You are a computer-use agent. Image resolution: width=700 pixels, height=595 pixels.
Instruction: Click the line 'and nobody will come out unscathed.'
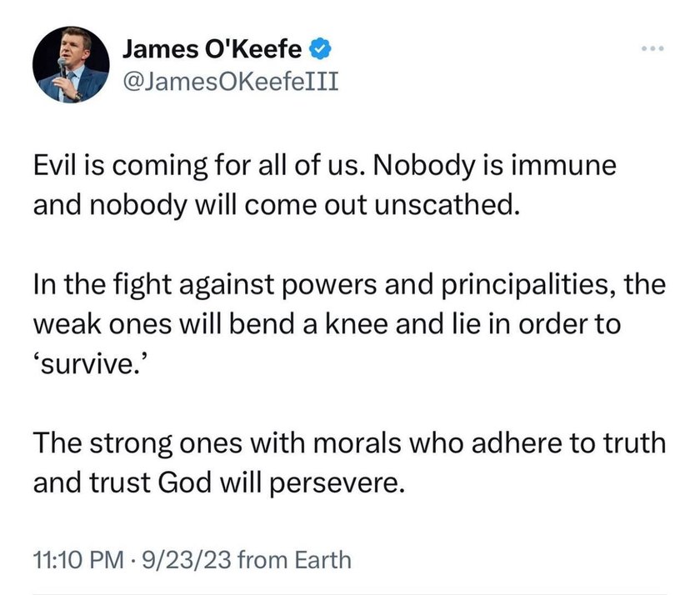(x=277, y=205)
